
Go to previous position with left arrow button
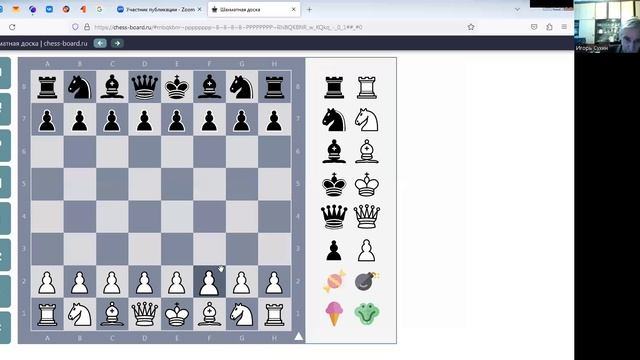(x=100, y=43)
